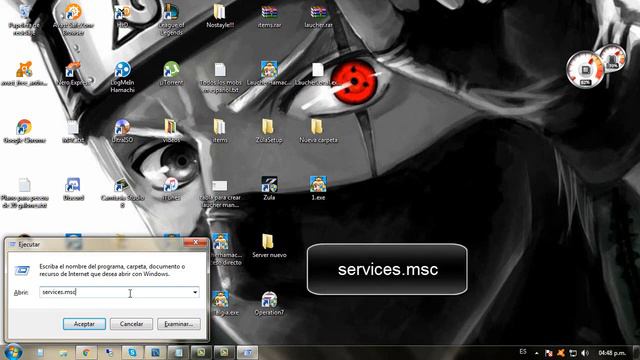Open the network tray icon
This screenshot has width=640, height=360.
[573, 353]
